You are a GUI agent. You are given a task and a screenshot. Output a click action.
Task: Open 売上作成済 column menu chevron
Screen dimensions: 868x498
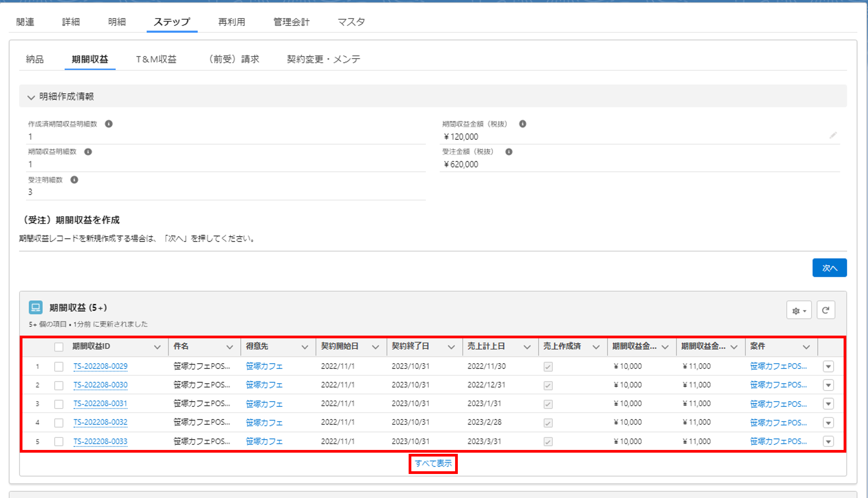coord(596,347)
